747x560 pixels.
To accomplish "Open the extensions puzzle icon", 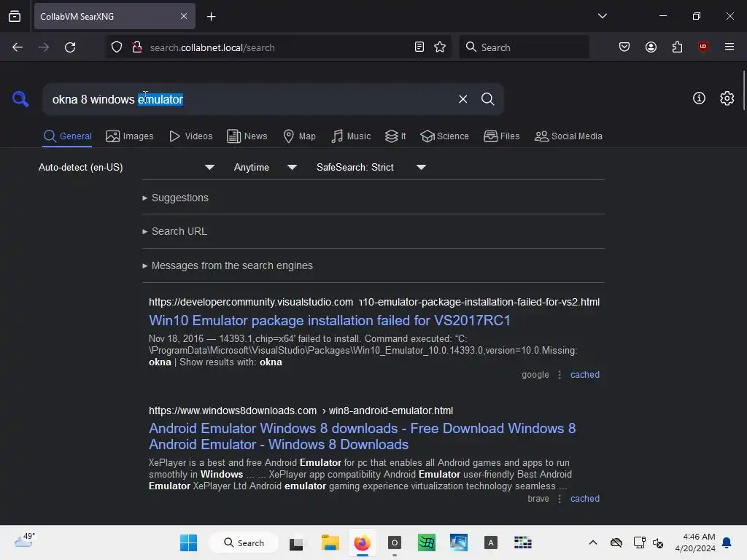I will [677, 47].
